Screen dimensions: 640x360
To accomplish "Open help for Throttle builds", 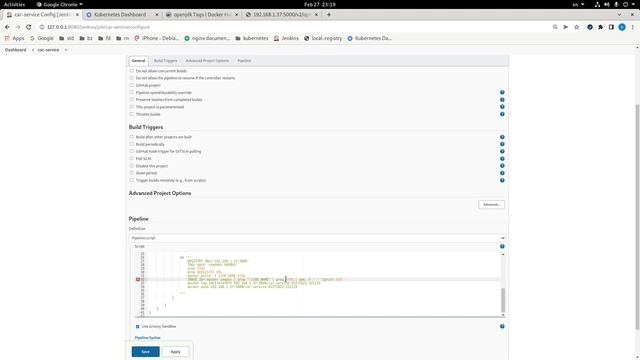I will tap(502, 114).
